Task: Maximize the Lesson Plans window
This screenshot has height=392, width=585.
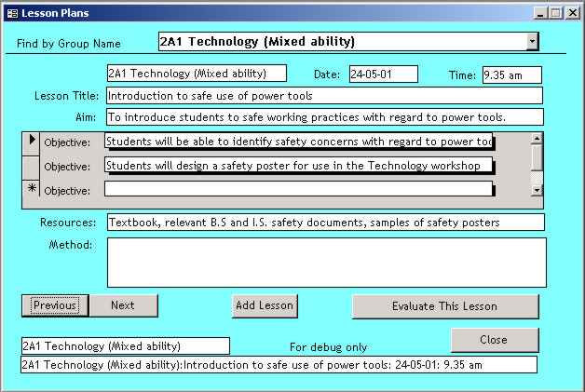Action: pos(555,13)
